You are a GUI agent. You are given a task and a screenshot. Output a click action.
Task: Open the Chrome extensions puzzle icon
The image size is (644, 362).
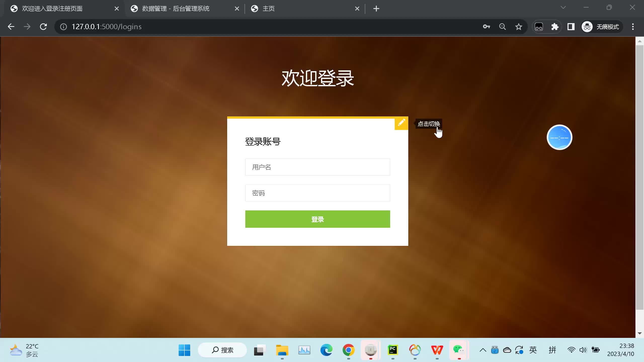(x=555, y=26)
